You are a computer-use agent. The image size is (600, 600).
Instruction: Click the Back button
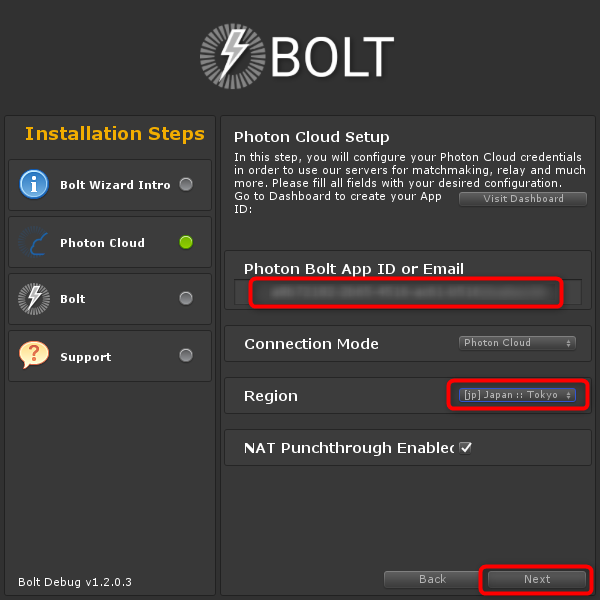point(432,579)
